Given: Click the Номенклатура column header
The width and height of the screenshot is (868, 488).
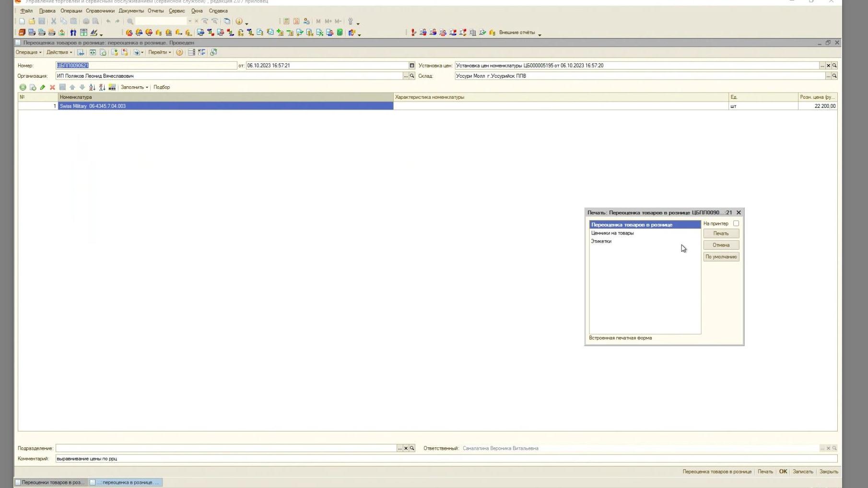Looking at the screenshot, I should point(225,97).
